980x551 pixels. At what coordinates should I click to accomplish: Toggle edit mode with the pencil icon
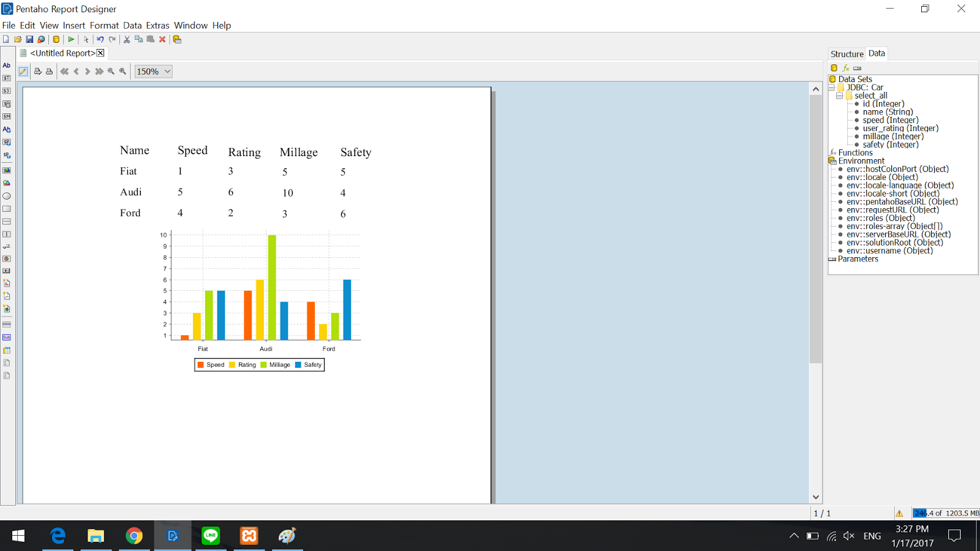(x=23, y=71)
